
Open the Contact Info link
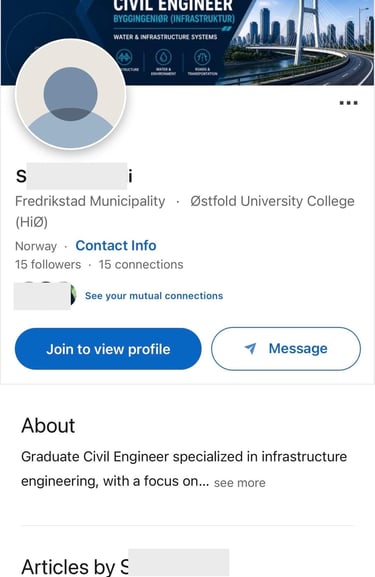(x=116, y=245)
